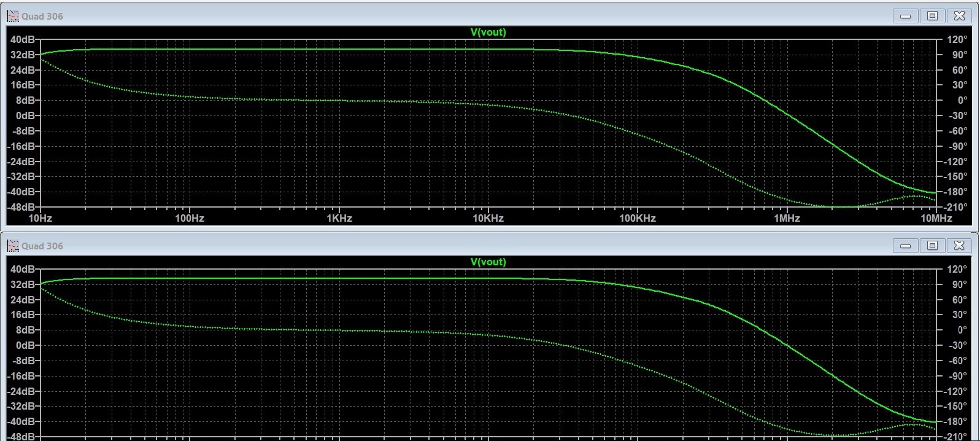This screenshot has height=441, width=980.
Task: Click the -32dB magnitude label in the lower plot
Action: tap(21, 406)
